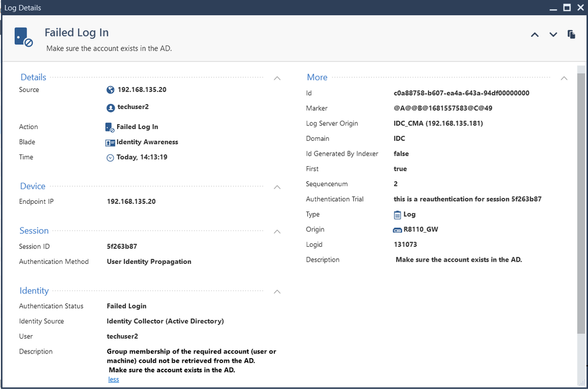The height and width of the screenshot is (390, 588).
Task: Click the 'less' link under Description
Action: click(114, 379)
